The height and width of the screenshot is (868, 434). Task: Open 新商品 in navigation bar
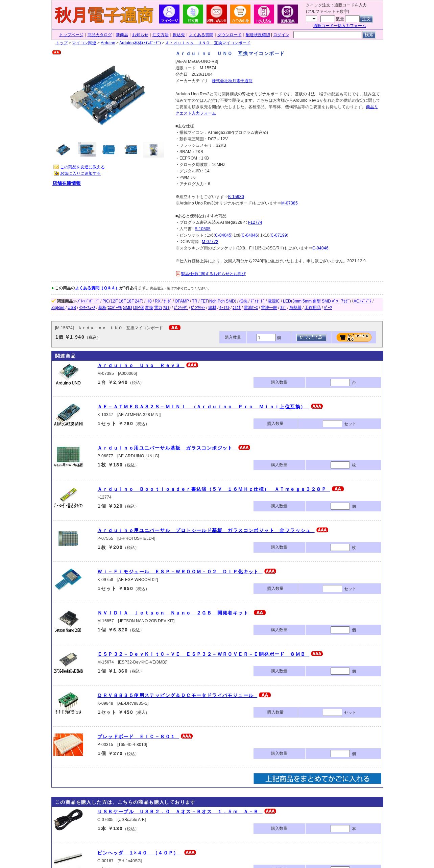point(122,35)
